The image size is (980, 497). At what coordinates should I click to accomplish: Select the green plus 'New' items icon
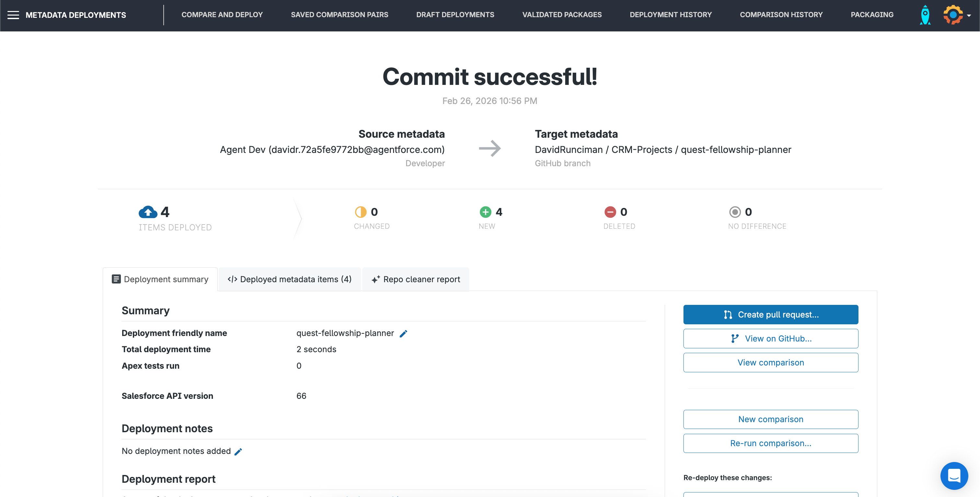pos(485,212)
